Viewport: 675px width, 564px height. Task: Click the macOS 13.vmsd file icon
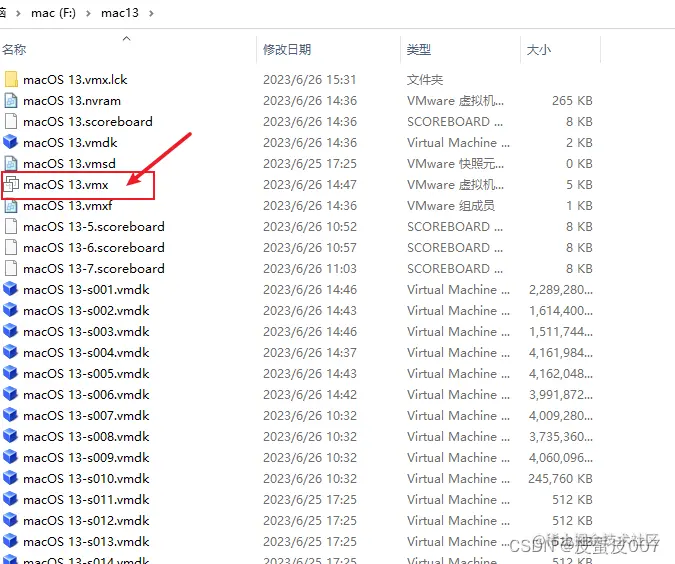[11, 164]
